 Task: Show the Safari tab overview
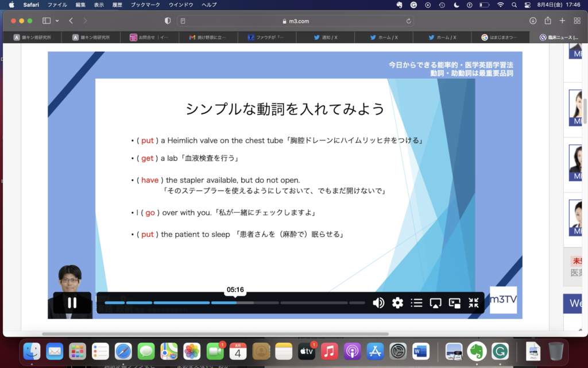[x=577, y=21]
